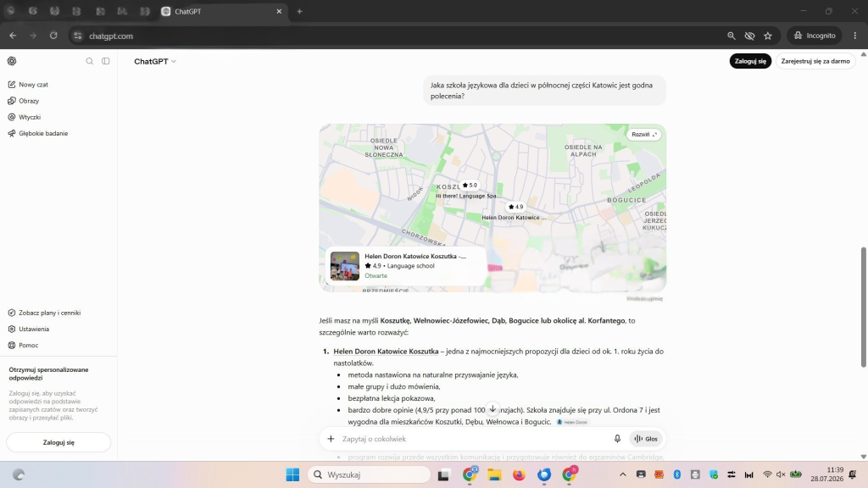Reload the page with refresh icon

click(x=53, y=36)
